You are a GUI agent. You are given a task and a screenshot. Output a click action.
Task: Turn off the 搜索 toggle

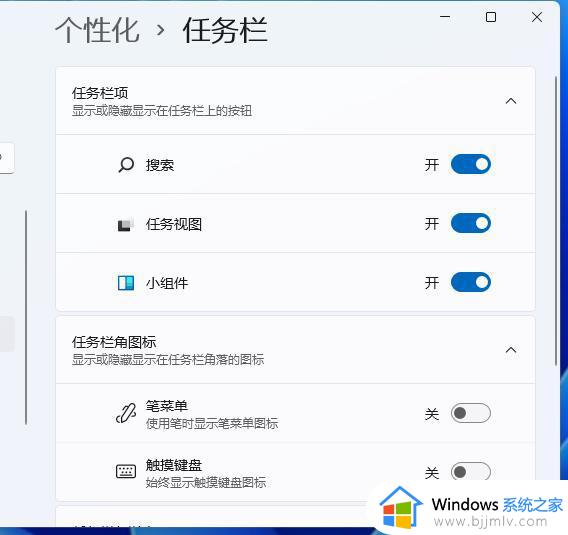(x=471, y=164)
